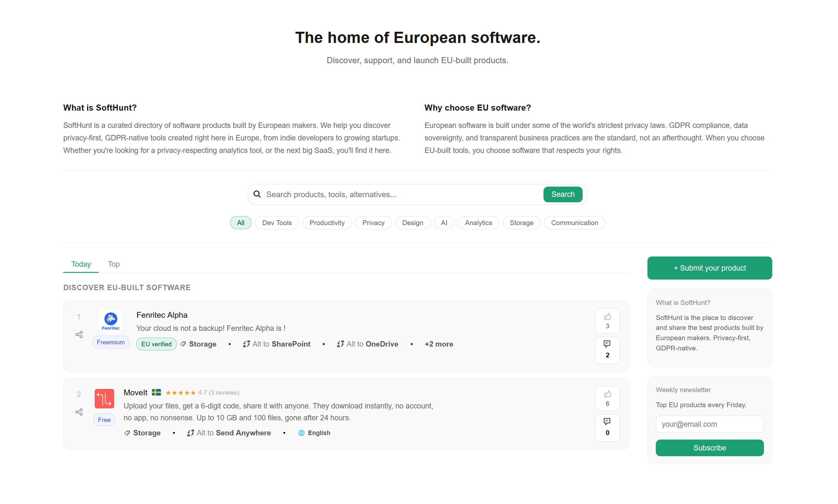
Task: Select the All category filter
Action: (x=241, y=223)
